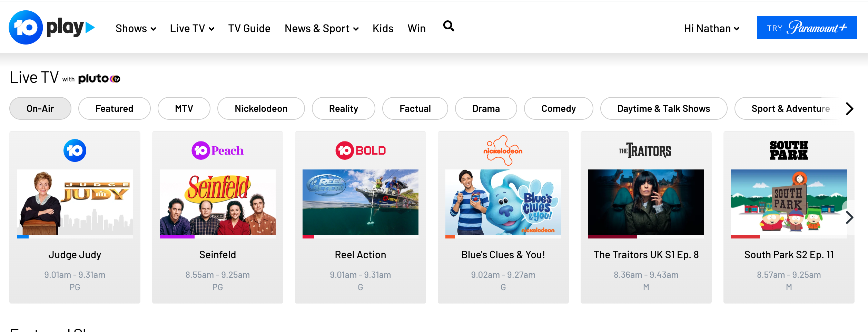Image resolution: width=868 pixels, height=332 pixels.
Task: Select the MTV filter chip
Action: point(184,108)
